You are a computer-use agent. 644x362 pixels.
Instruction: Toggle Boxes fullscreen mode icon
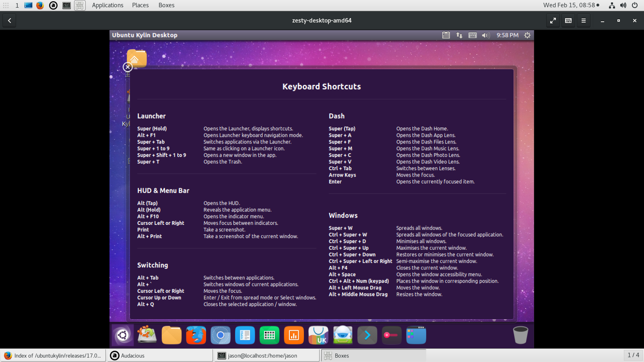[553, 21]
